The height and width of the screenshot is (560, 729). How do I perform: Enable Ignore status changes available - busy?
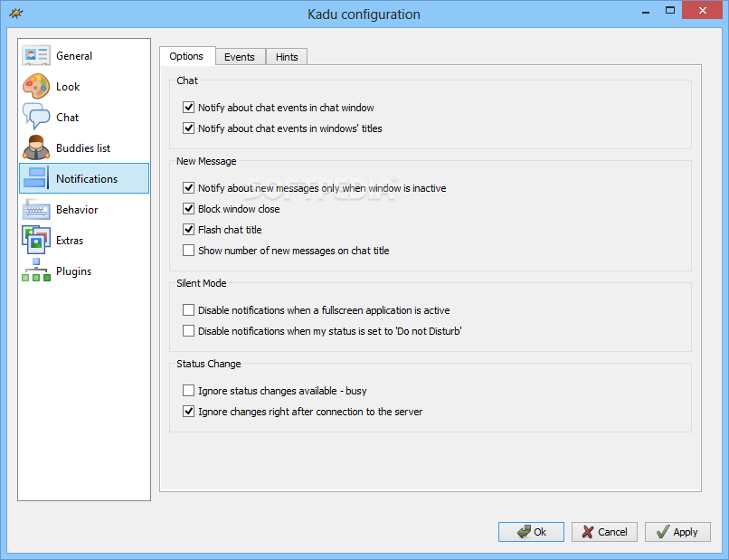pyautogui.click(x=188, y=390)
